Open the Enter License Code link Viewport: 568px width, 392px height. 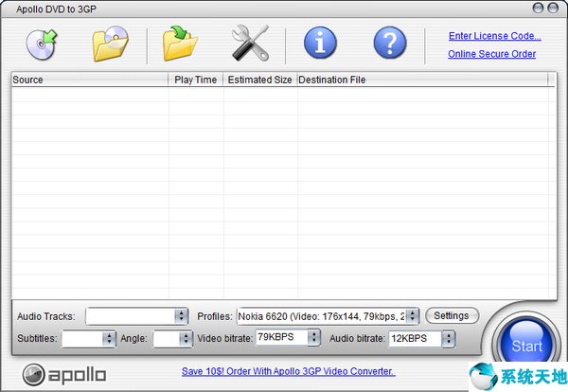494,36
